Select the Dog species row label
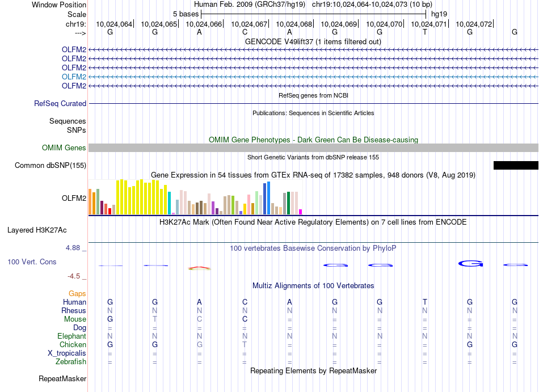The width and height of the screenshot is (539, 392). pos(79,328)
